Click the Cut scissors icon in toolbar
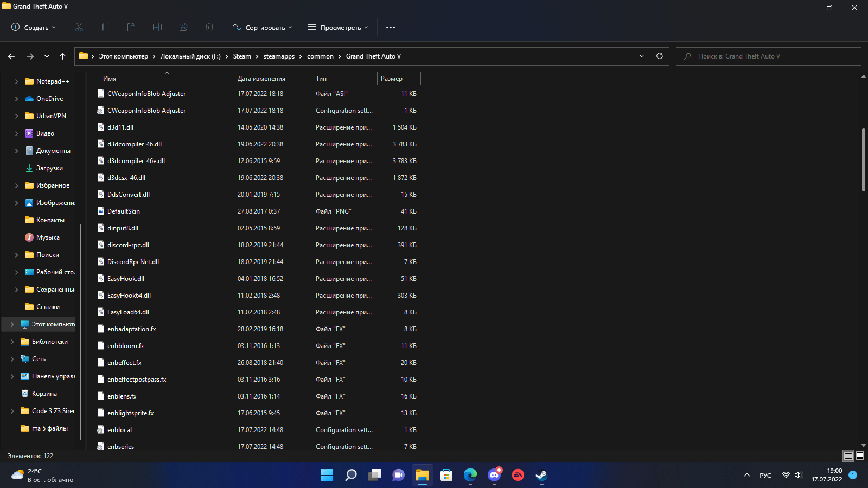The image size is (868, 488). coord(79,27)
